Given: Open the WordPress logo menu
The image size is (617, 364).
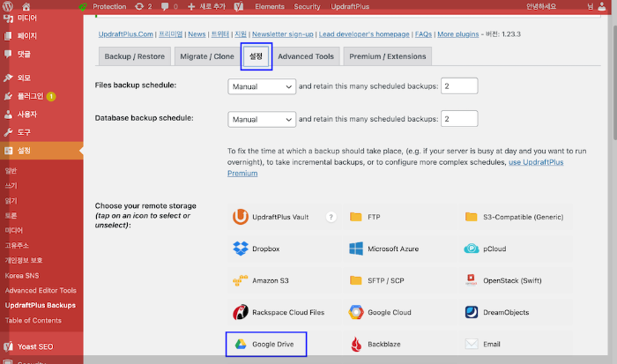Looking at the screenshot, I should point(8,6).
